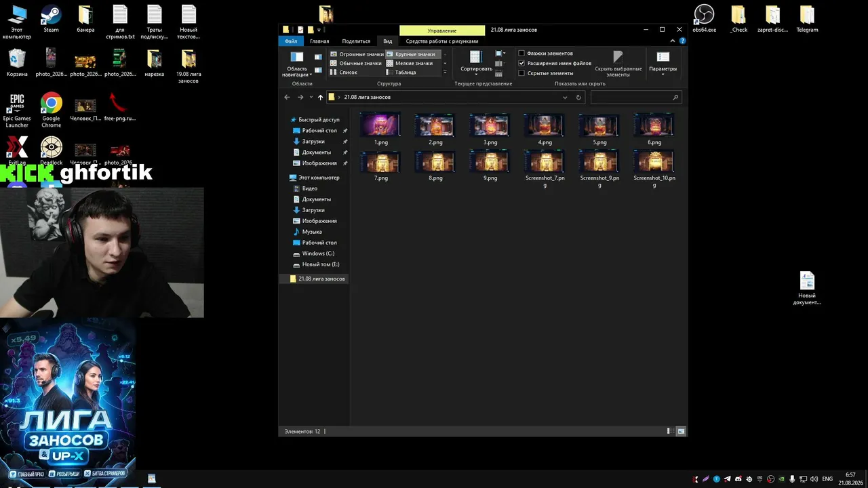Open the Сортировать dropdown
This screenshot has height=488, width=868.
[x=476, y=63]
